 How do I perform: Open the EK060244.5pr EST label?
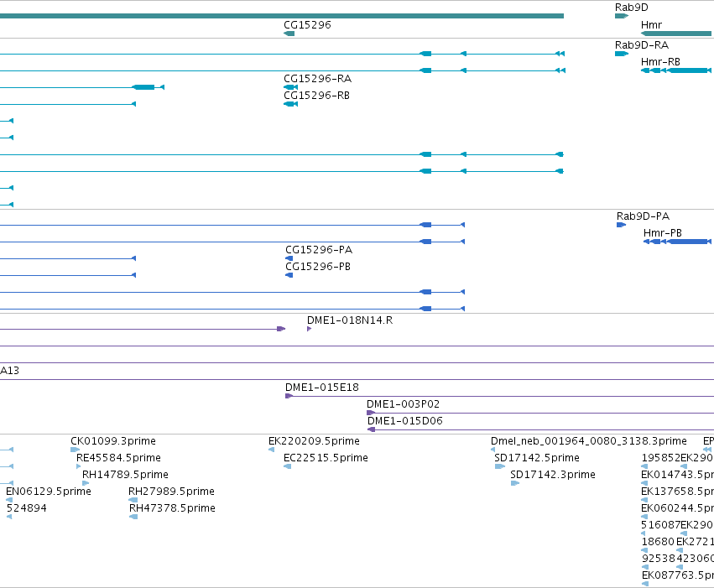(677, 508)
